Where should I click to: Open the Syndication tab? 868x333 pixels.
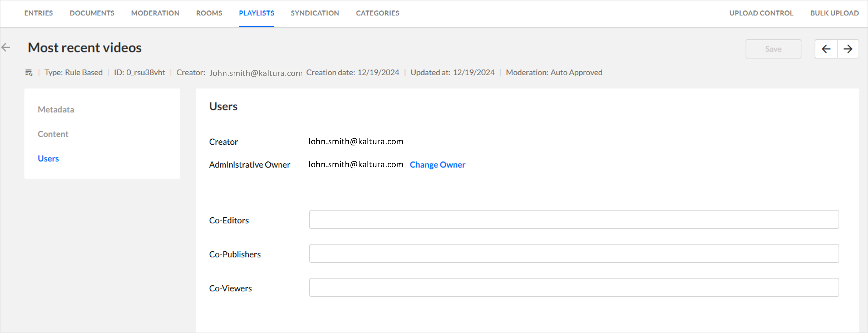click(315, 13)
